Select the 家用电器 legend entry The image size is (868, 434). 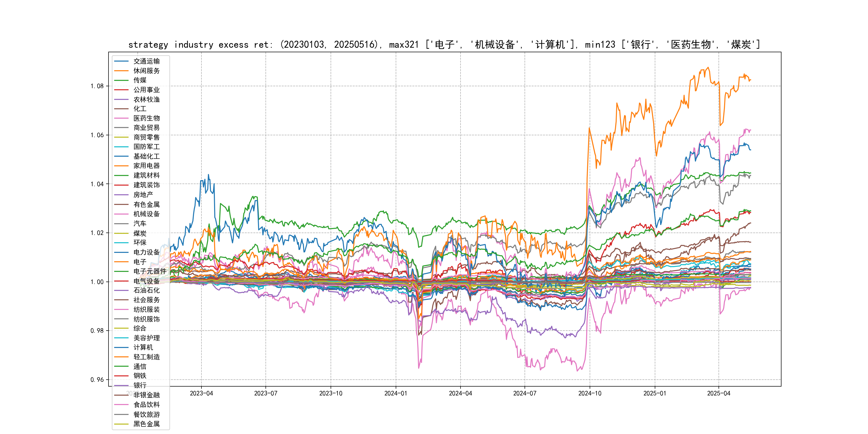[x=146, y=166]
